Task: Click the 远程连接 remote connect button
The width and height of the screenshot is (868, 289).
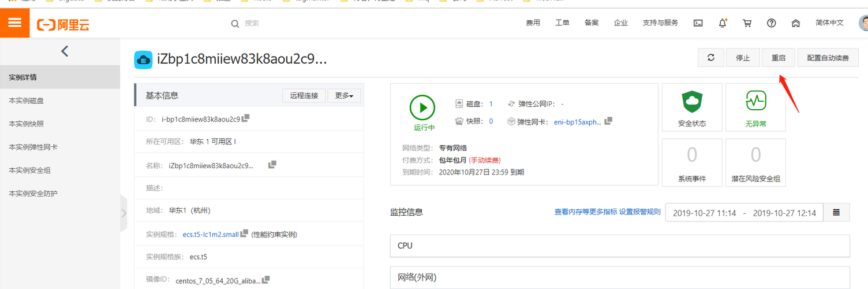Action: click(x=304, y=95)
